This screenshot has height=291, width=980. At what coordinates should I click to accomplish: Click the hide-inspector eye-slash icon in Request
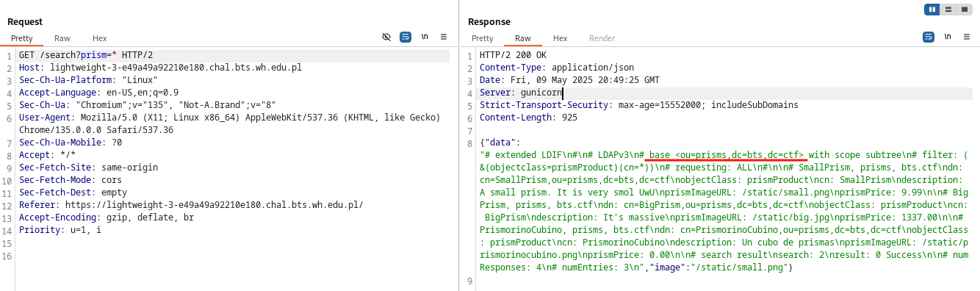click(x=386, y=37)
